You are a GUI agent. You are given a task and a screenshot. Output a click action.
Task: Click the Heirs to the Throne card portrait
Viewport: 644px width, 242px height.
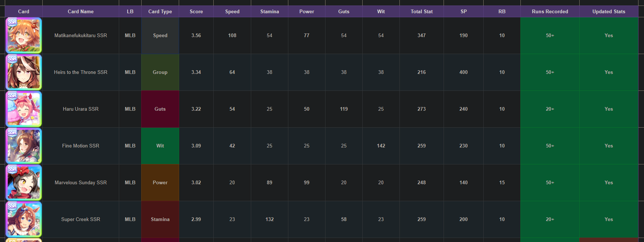pyautogui.click(x=24, y=72)
